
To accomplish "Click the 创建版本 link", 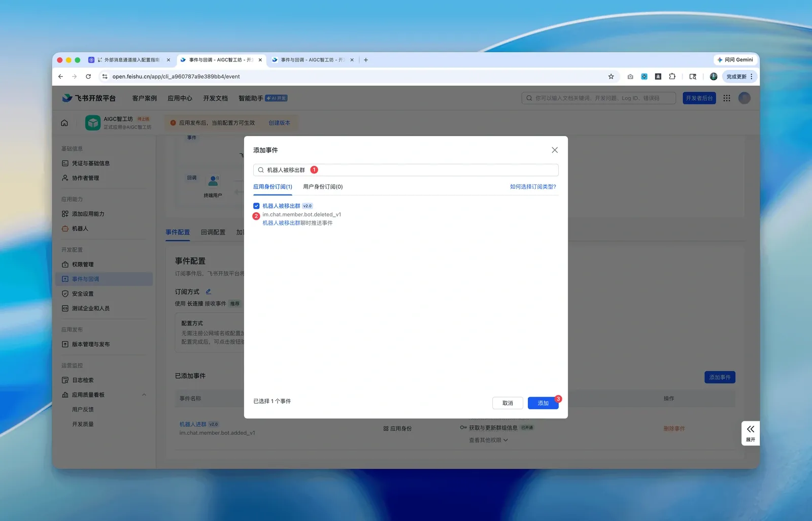I will tap(280, 123).
